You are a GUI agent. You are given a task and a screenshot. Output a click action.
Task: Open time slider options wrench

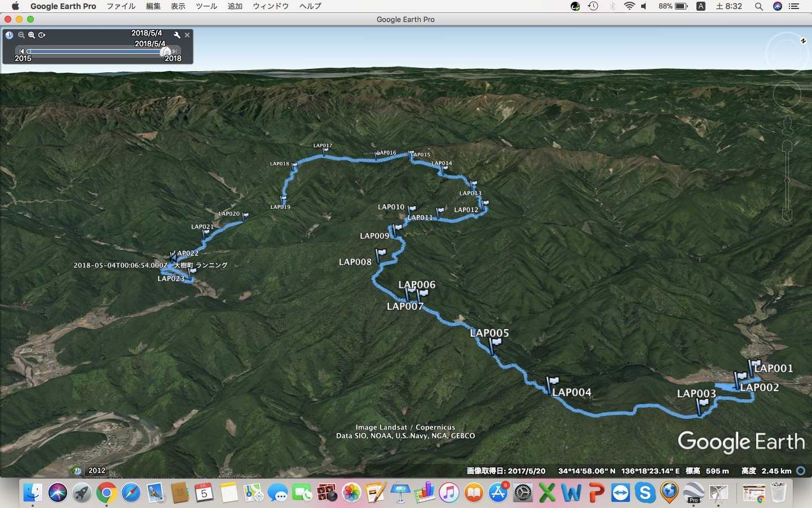[x=177, y=35]
